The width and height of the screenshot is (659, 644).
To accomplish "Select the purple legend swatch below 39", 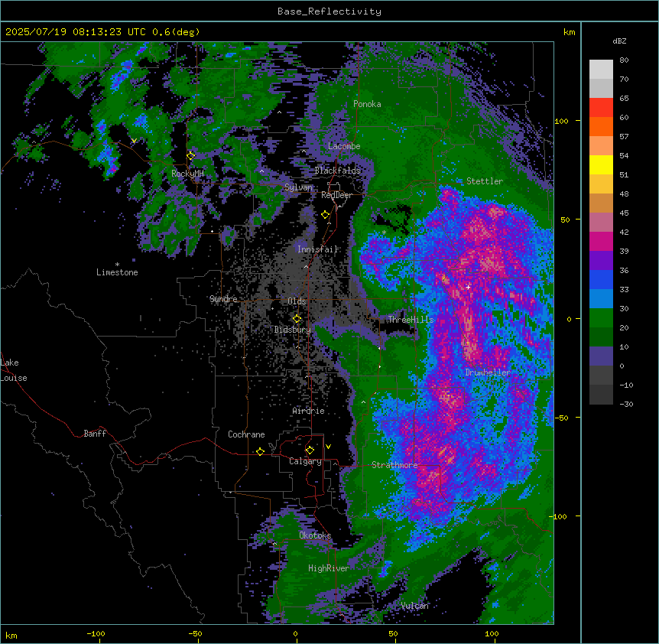I will click(601, 261).
